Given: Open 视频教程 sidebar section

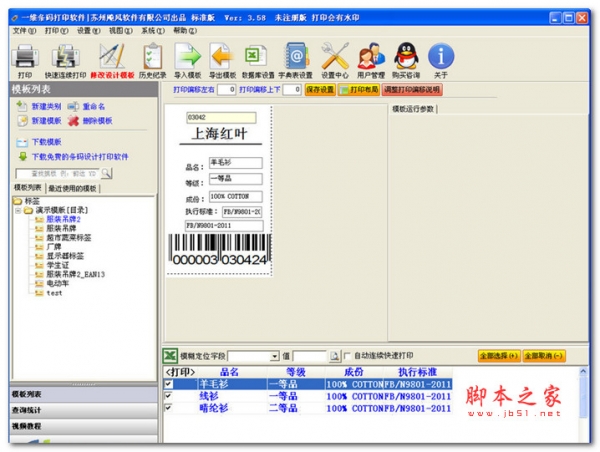Looking at the screenshot, I should pyautogui.click(x=83, y=426).
